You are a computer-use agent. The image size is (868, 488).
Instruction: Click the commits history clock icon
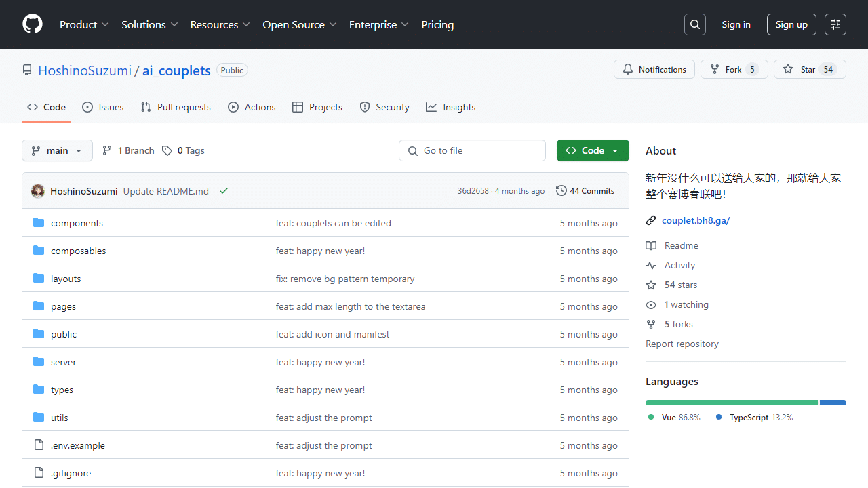click(561, 191)
